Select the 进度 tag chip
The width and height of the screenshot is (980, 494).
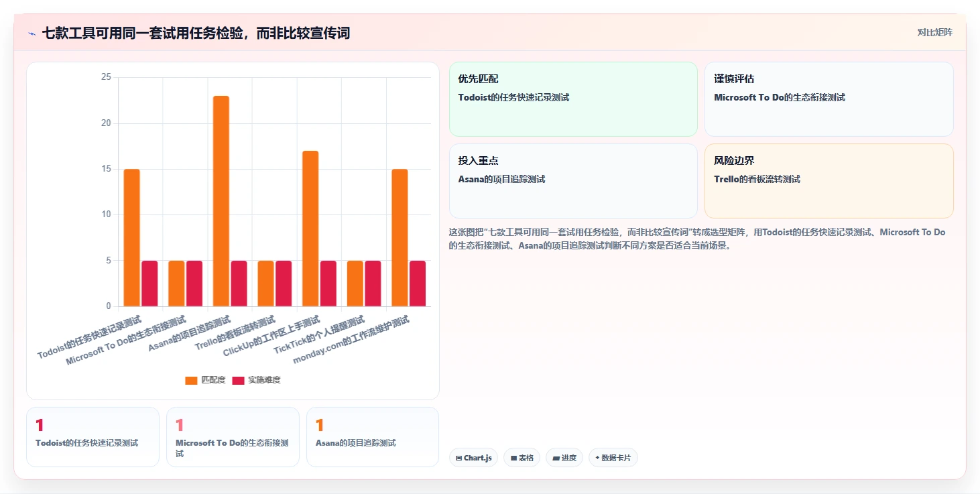tap(564, 458)
